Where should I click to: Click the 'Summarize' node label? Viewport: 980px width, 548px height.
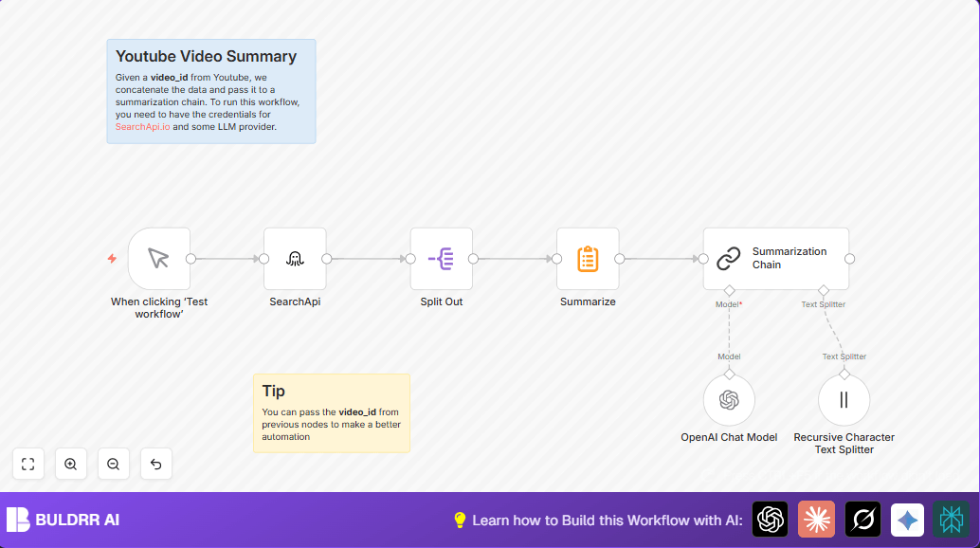tap(588, 301)
